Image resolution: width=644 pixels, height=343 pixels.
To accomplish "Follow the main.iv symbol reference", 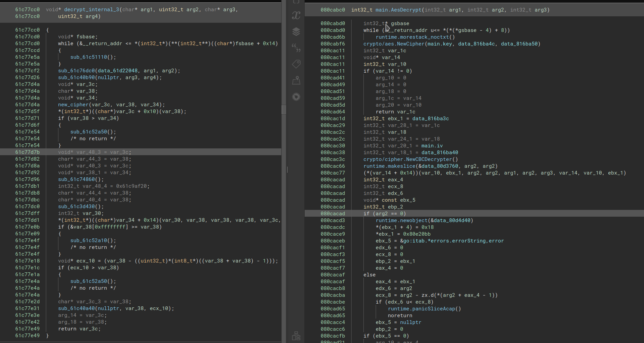I will click(432, 146).
